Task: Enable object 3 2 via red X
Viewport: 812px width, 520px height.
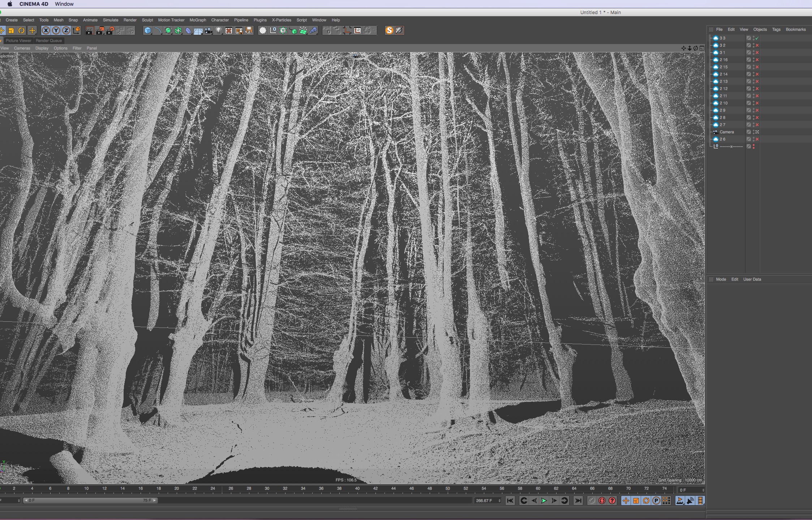Action: 757,45
